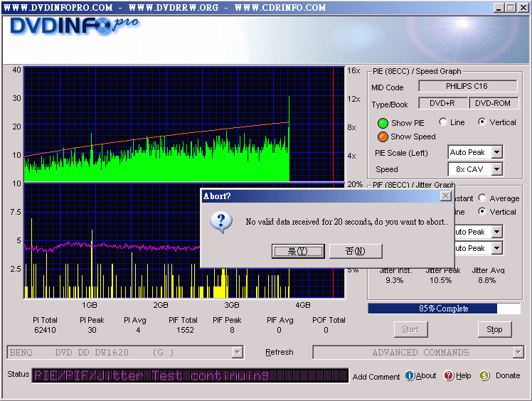Open the 8x CAV Speed dropdown
The width and height of the screenshot is (532, 401).
[496, 169]
